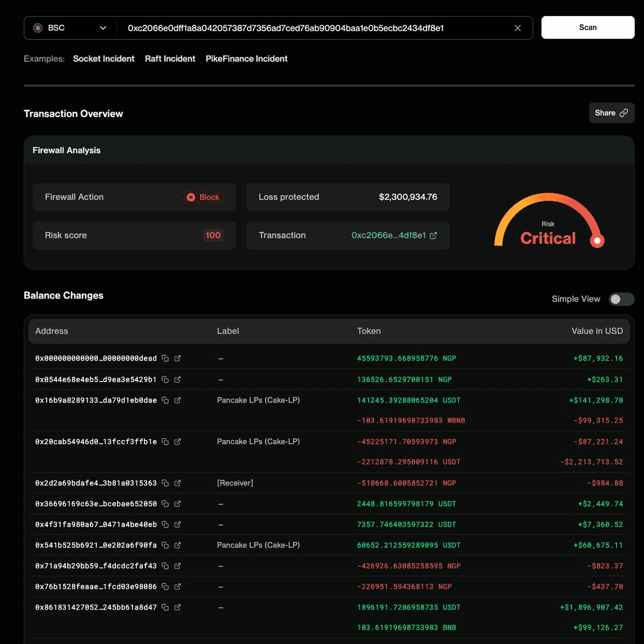Open 0x76b1528feaae…1fcd03e98086 external link
The width and height of the screenshot is (644, 644).
(178, 587)
